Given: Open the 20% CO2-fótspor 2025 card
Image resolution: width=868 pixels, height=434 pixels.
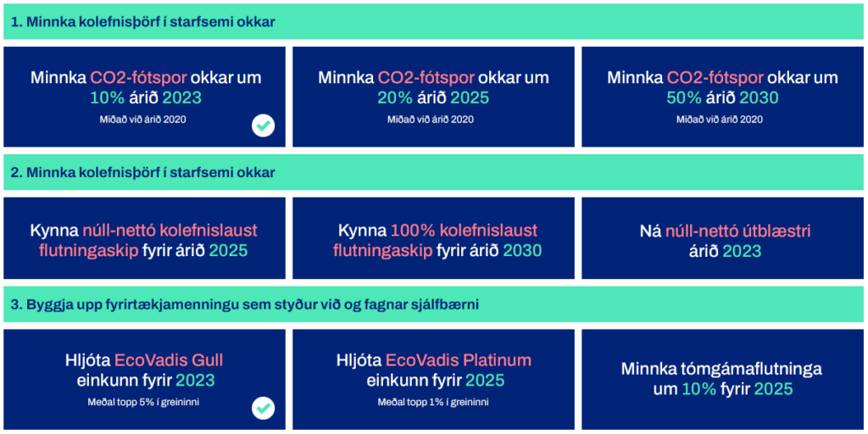Looking at the screenshot, I should [433, 97].
